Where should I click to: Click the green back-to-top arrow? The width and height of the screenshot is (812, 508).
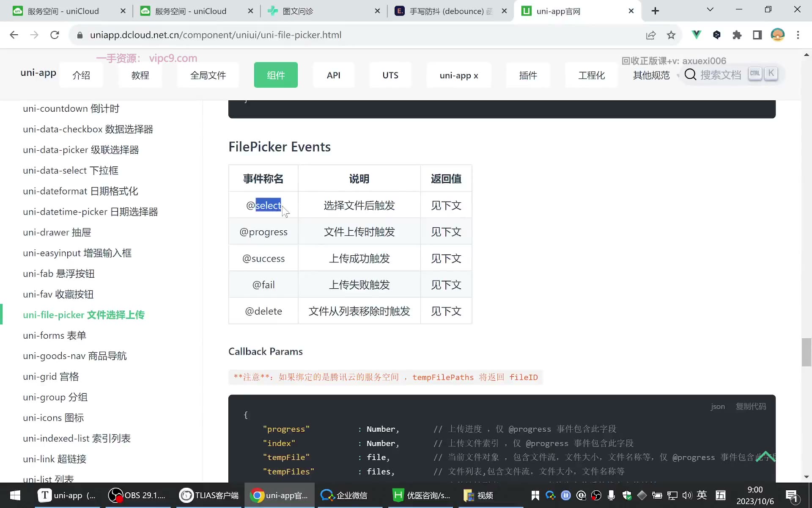point(765,456)
